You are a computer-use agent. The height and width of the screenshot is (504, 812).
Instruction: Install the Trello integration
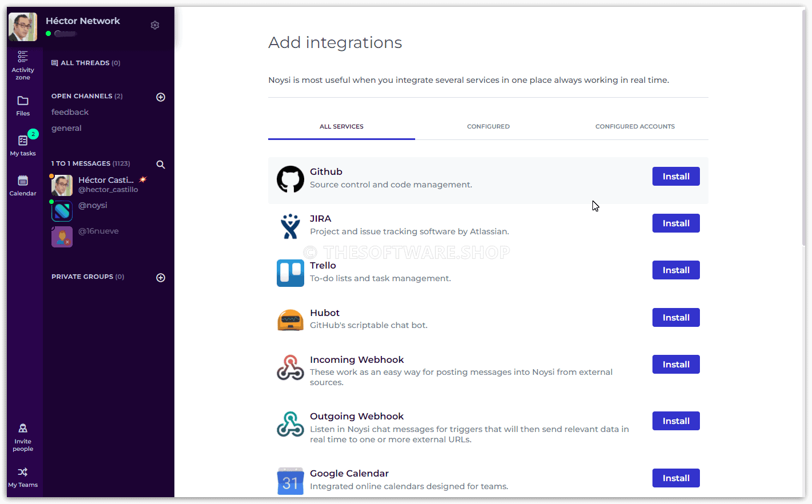(x=676, y=270)
